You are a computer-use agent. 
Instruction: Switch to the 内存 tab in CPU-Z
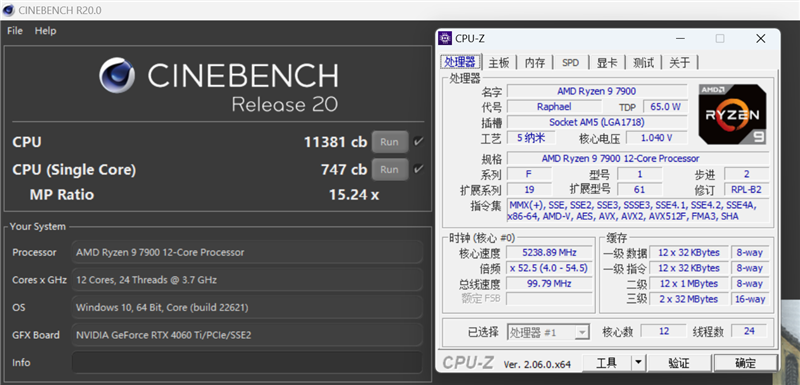point(535,63)
